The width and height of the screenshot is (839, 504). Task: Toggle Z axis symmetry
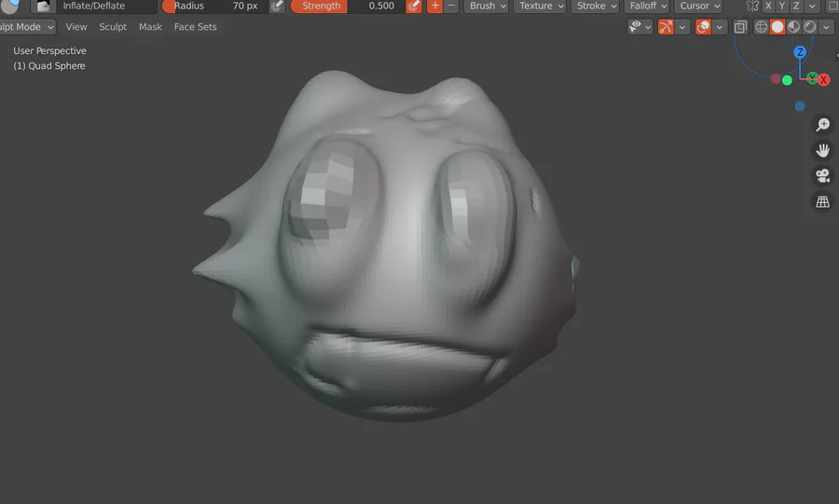tap(796, 6)
